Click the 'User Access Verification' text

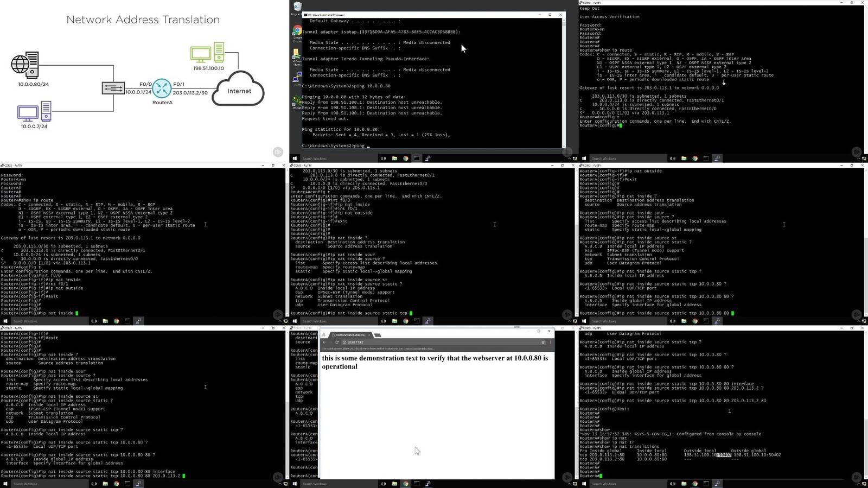pos(609,16)
